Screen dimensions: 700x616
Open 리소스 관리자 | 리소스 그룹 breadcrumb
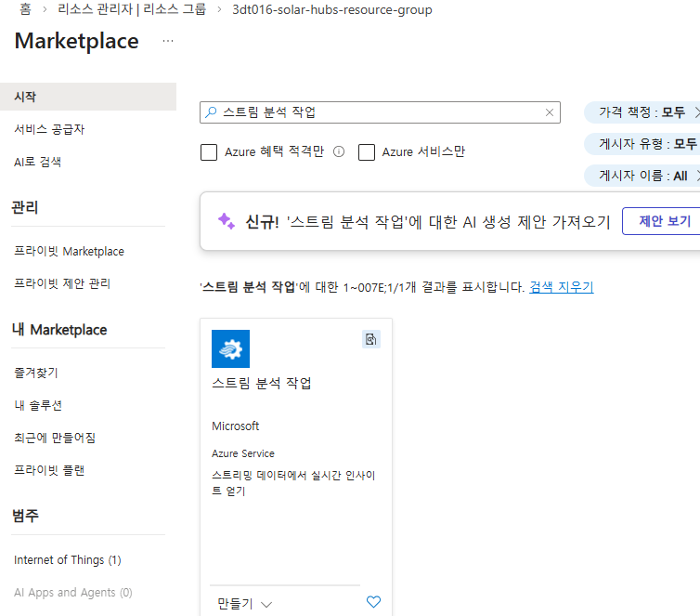132,9
